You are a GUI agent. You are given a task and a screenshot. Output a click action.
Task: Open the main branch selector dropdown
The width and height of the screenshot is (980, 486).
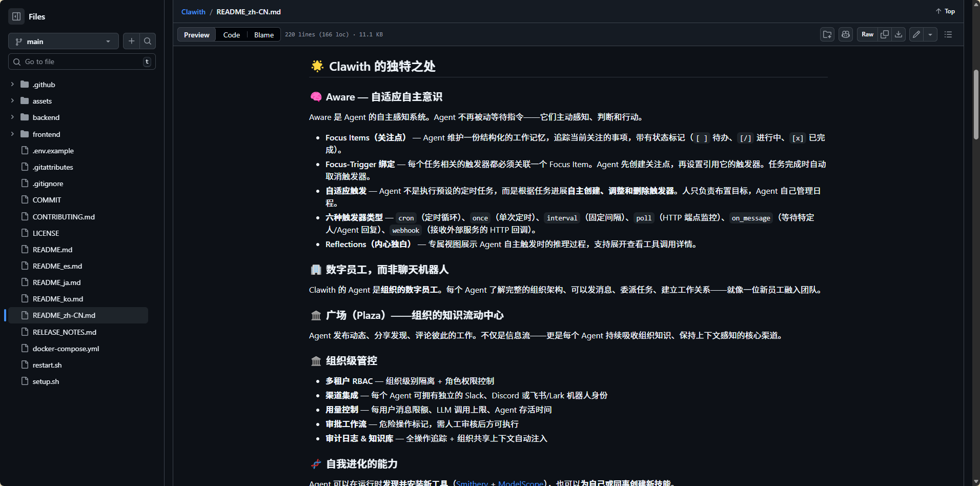pos(63,41)
